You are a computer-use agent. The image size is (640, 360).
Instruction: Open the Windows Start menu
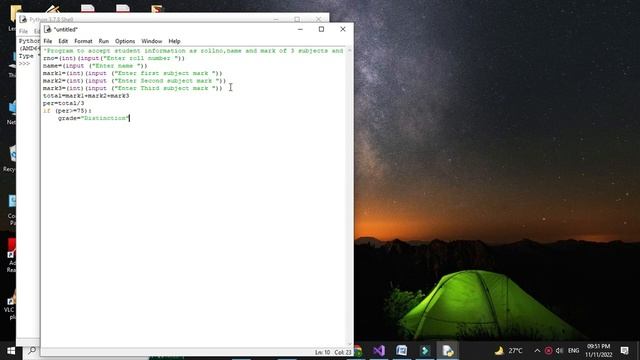[11, 351]
